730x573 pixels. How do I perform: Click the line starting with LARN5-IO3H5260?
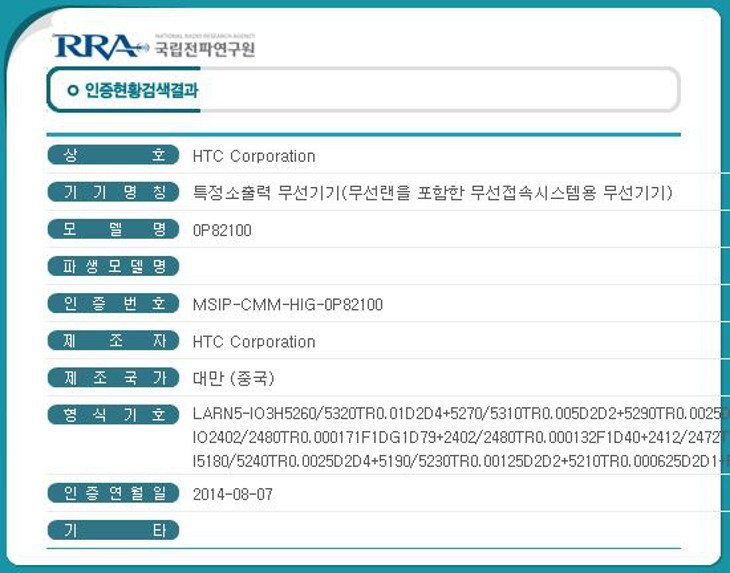click(461, 413)
